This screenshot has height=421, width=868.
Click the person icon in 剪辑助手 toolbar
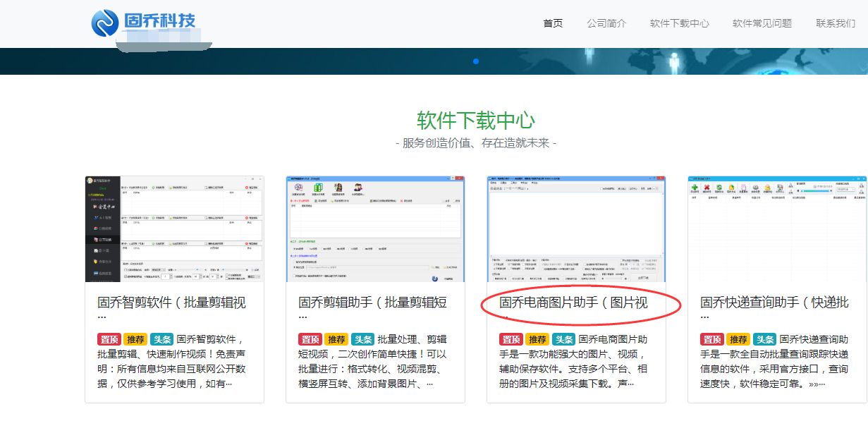point(358,187)
